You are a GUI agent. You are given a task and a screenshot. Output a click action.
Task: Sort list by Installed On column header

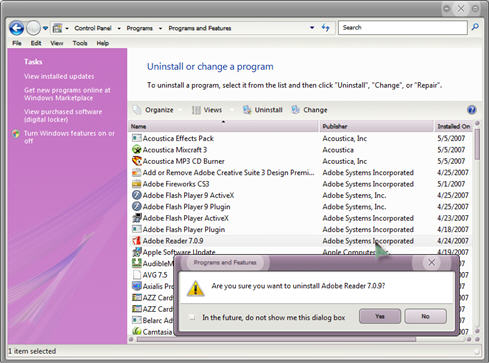(x=453, y=126)
